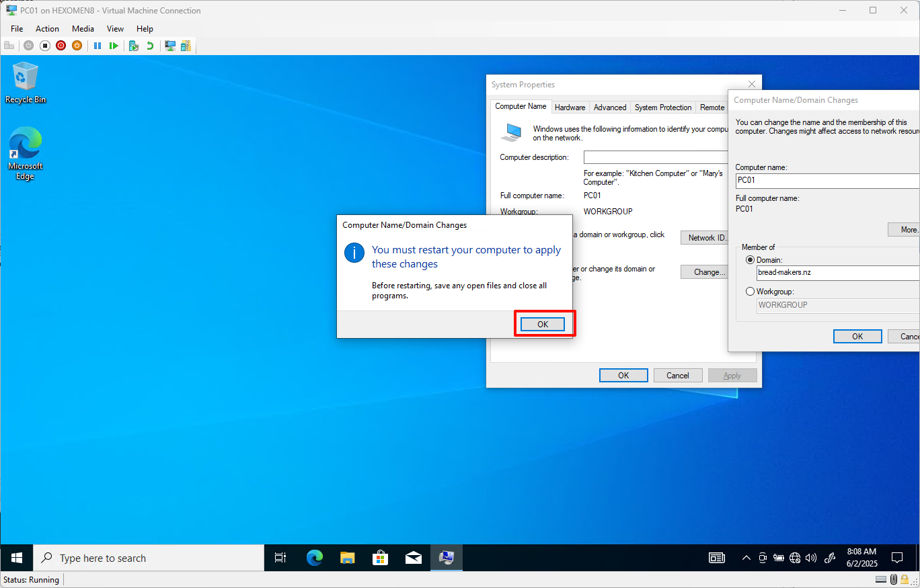Viewport: 920px width, 588px height.
Task: Click the padlock icon in status bar
Action: coord(905,579)
